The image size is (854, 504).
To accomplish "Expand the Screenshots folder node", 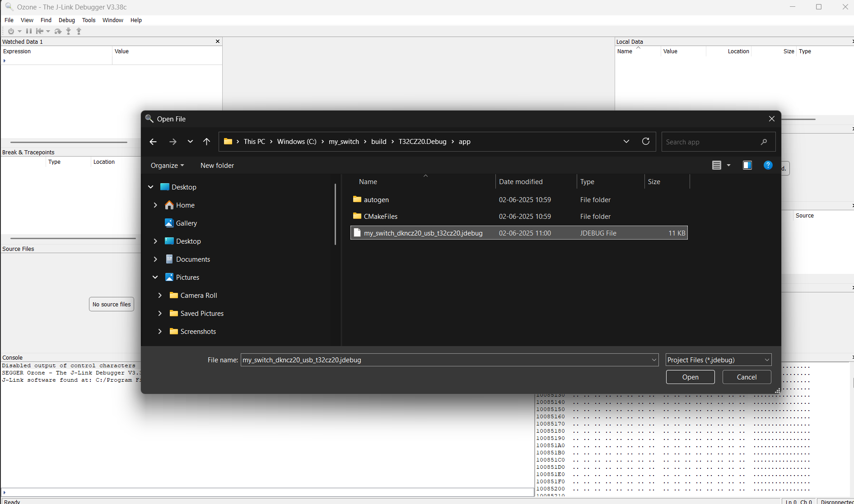I will click(160, 331).
